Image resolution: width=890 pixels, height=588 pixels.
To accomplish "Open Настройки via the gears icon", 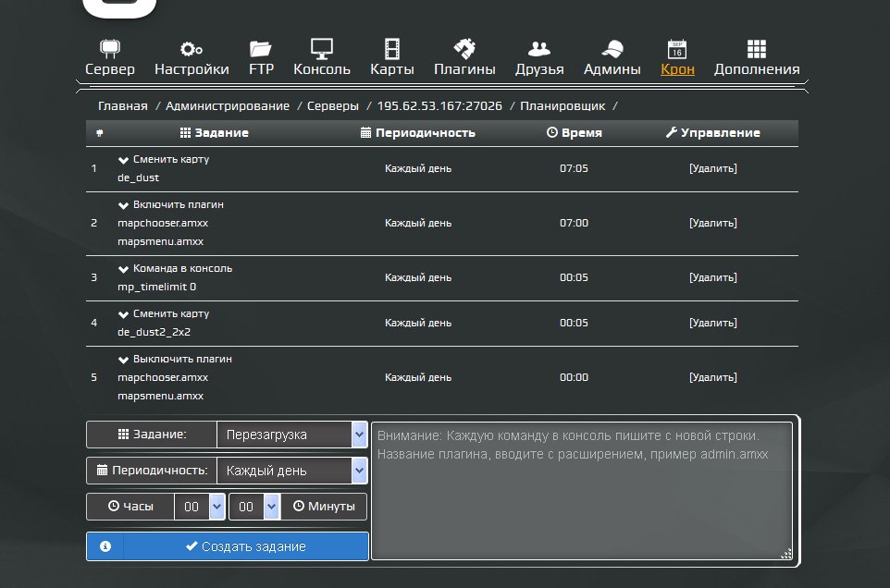I will (192, 49).
